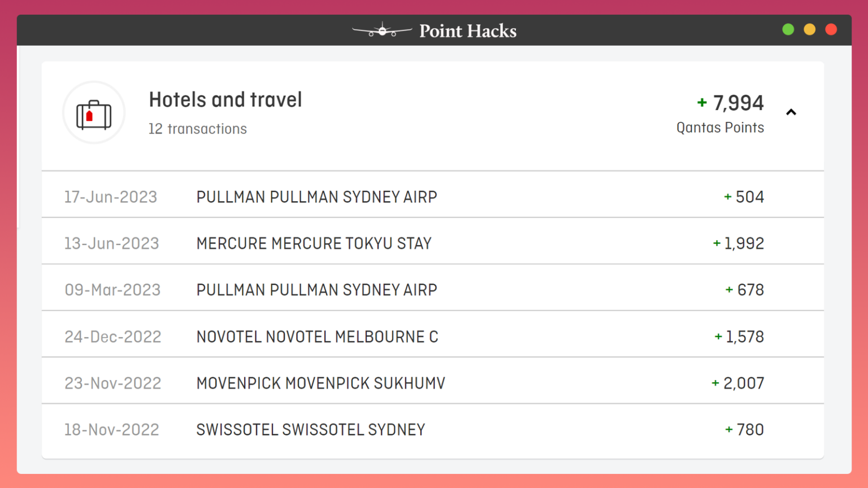This screenshot has height=488, width=868.
Task: Open the MERCURE MERCURE TOKYU STAY transaction
Action: (314, 243)
